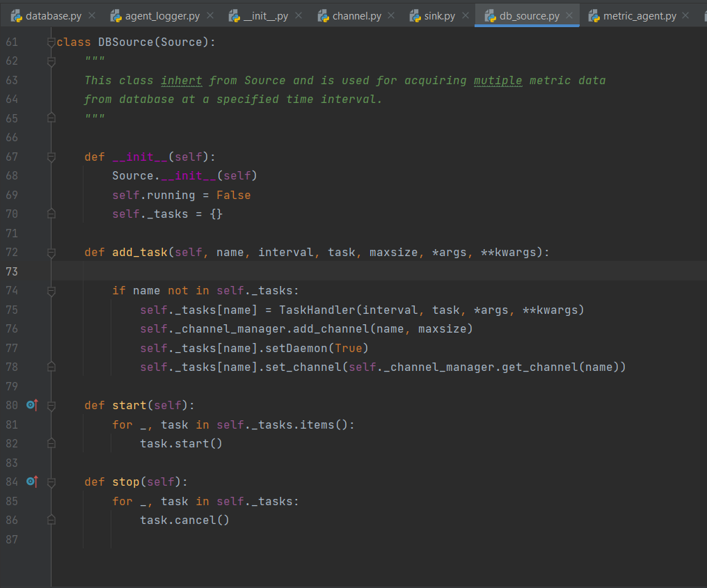Close the channel.py tab
Screen dimensions: 707x588
391,16
